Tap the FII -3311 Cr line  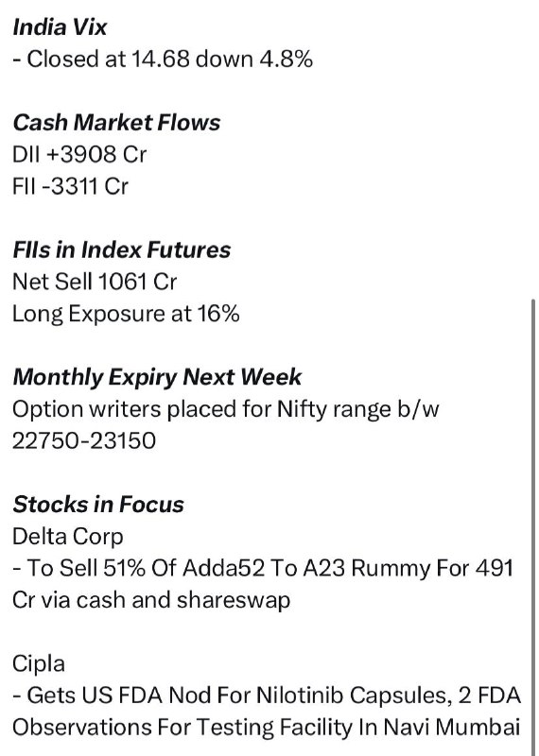[x=71, y=186]
